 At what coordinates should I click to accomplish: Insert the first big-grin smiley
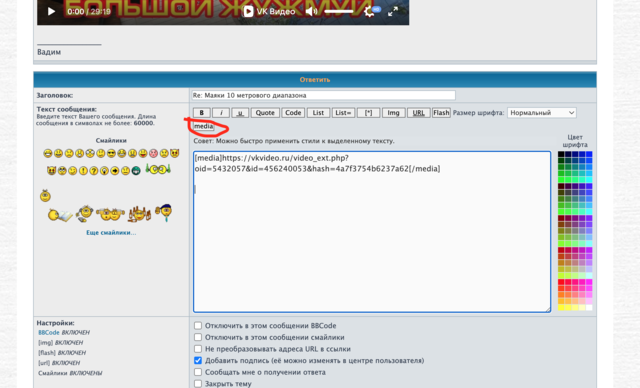coord(48,153)
